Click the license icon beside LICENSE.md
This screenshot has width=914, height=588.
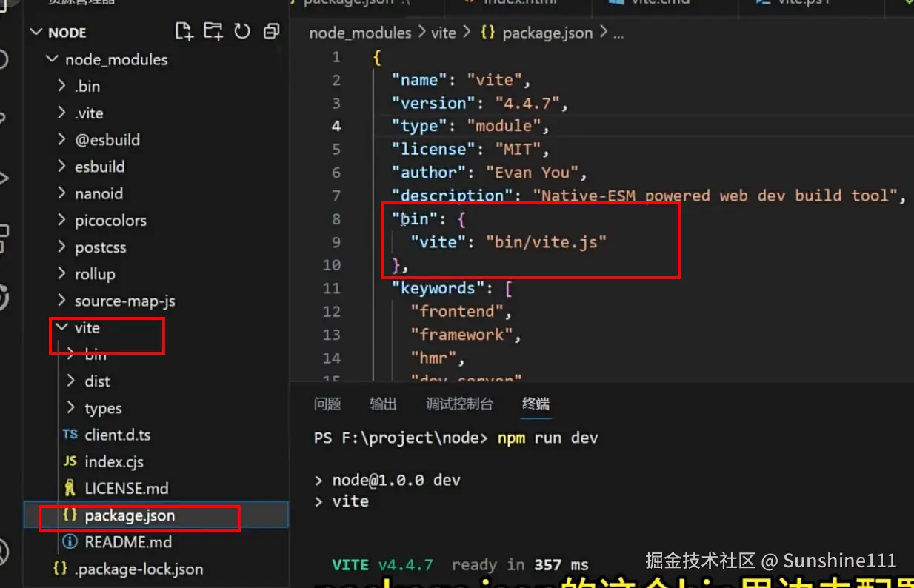click(70, 488)
